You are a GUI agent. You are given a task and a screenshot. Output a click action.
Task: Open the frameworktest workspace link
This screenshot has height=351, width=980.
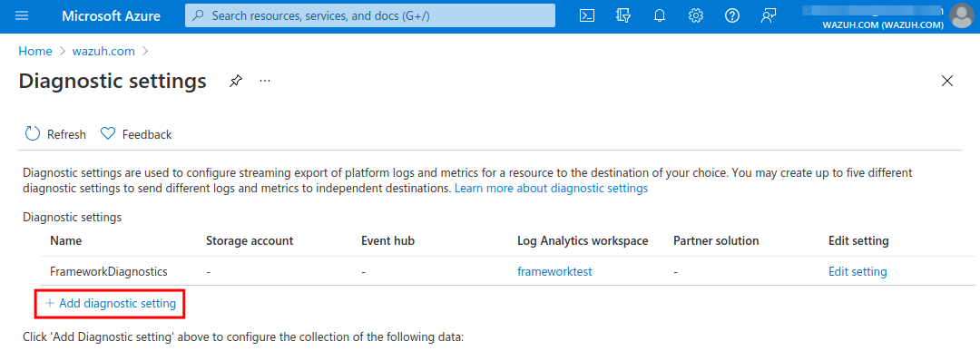click(x=554, y=272)
